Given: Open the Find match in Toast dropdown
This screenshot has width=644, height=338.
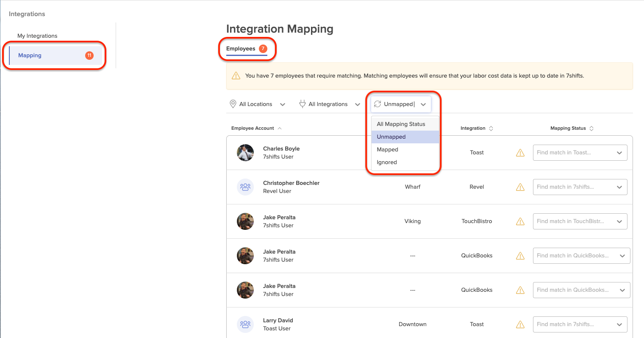Looking at the screenshot, I should [580, 153].
